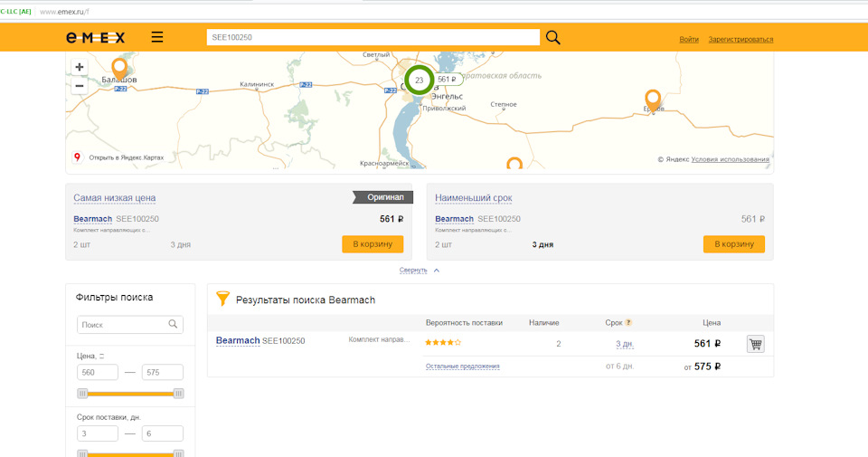
Task: Select the Балашов map pin marker
Action: (x=119, y=69)
